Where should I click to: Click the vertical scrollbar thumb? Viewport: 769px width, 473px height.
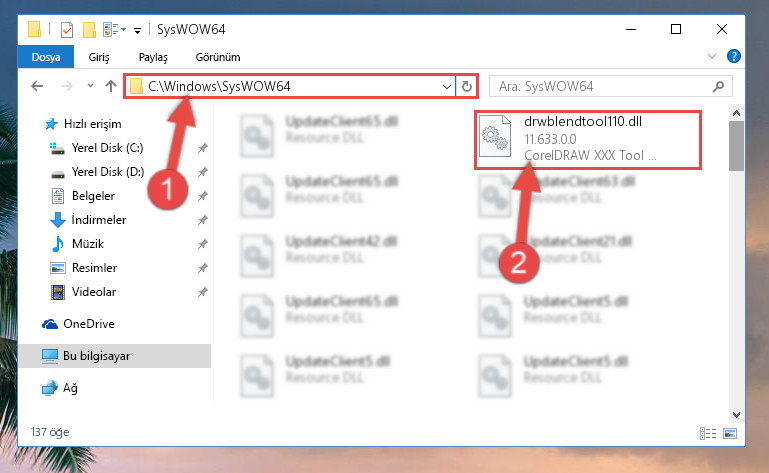coord(736,146)
